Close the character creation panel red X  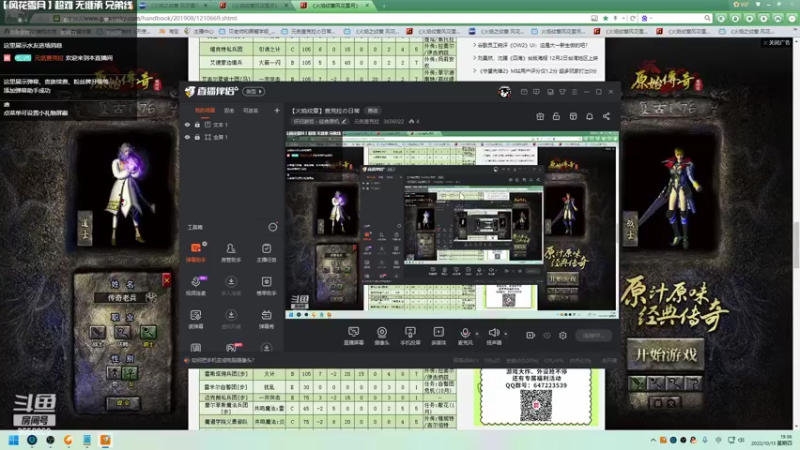pyautogui.click(x=166, y=280)
